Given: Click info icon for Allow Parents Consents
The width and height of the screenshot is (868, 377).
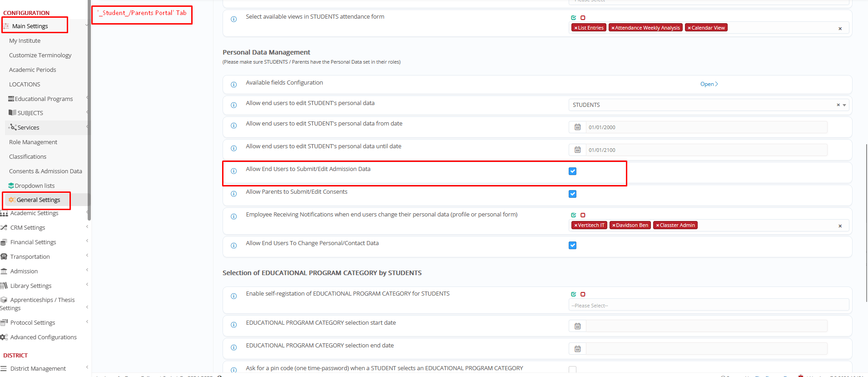Looking at the screenshot, I should 233,194.
